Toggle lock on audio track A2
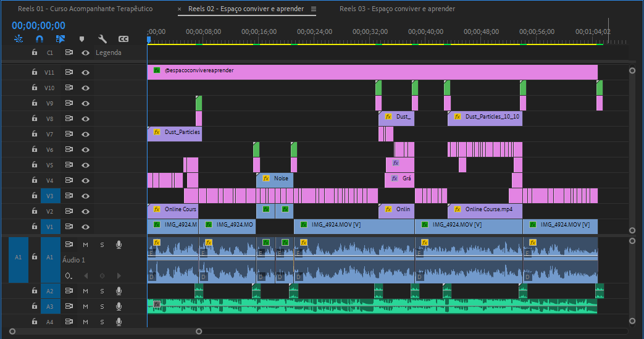Viewport: 644px width, 339px height. (x=35, y=290)
